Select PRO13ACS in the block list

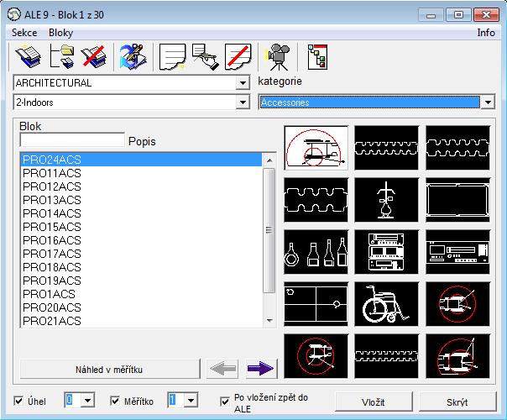pos(141,200)
